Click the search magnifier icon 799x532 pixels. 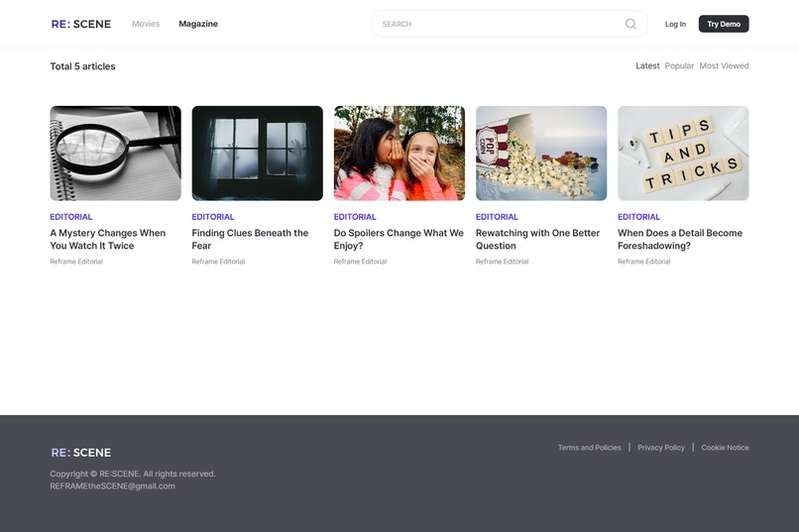pos(630,24)
